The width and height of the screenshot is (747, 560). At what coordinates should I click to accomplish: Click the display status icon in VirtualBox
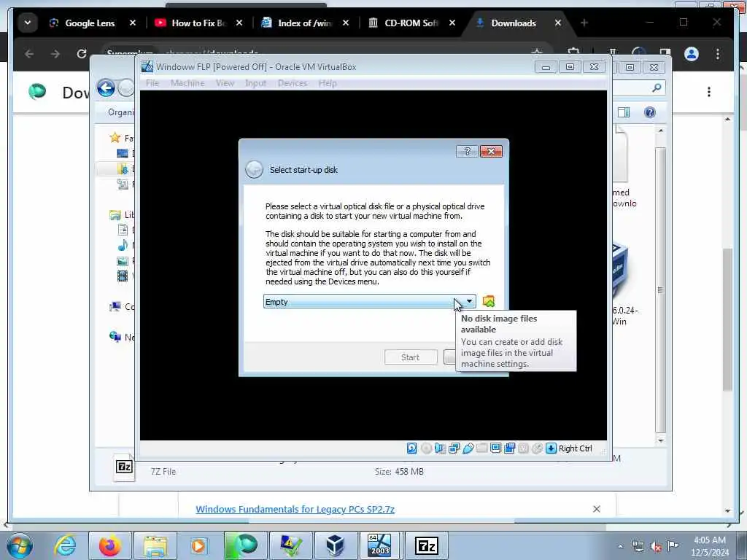click(495, 448)
